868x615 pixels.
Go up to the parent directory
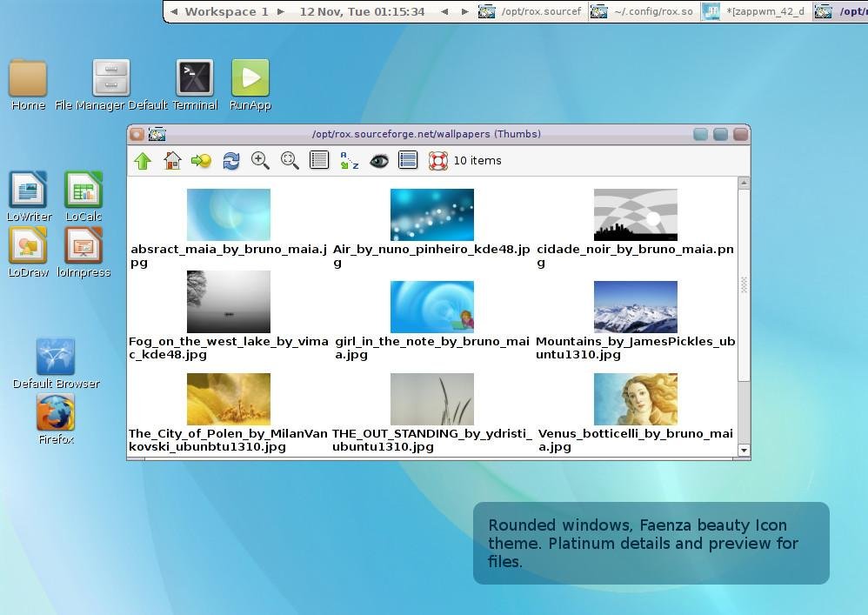143,161
